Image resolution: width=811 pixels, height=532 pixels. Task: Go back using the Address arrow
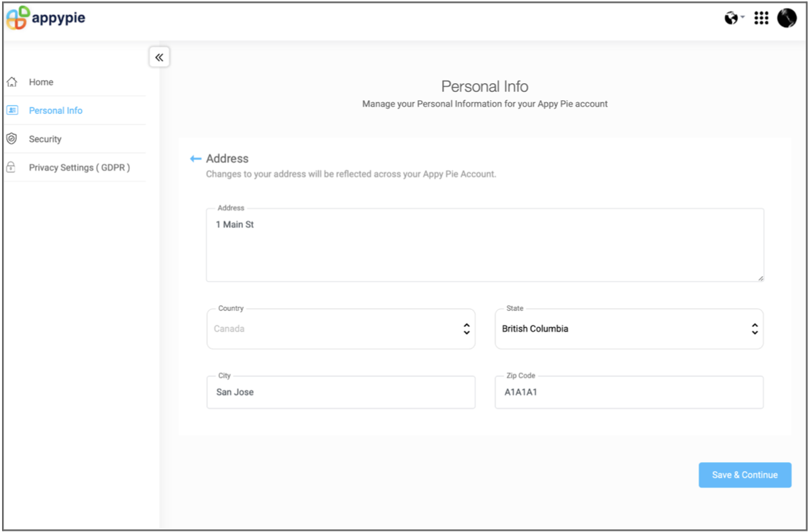point(196,159)
